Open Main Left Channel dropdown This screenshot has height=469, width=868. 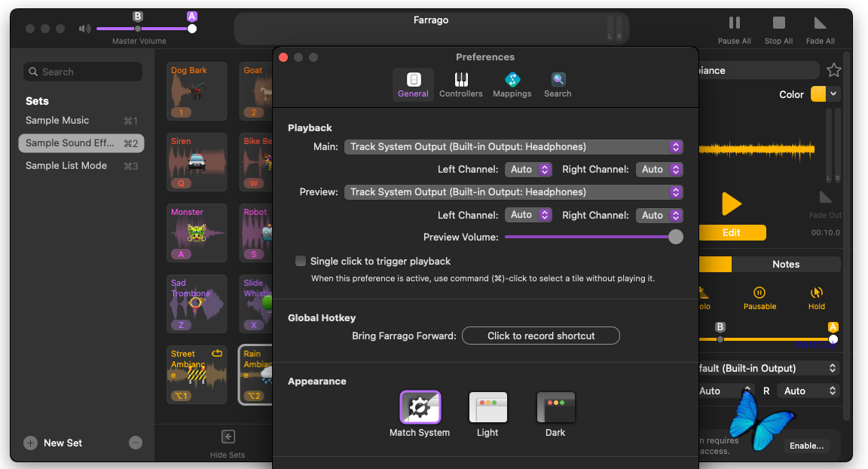coord(528,170)
